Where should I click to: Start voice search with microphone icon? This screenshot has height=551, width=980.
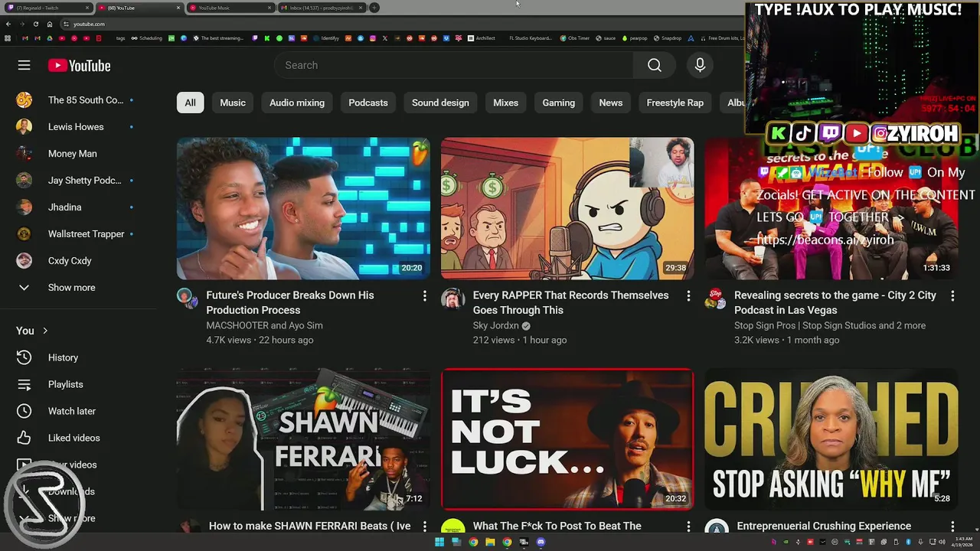pyautogui.click(x=700, y=65)
